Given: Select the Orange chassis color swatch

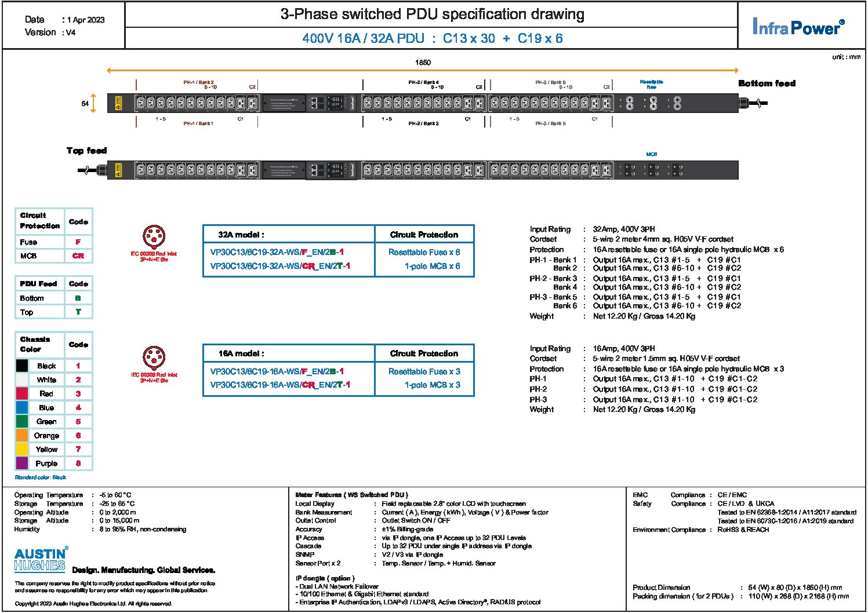Looking at the screenshot, I should [21, 435].
